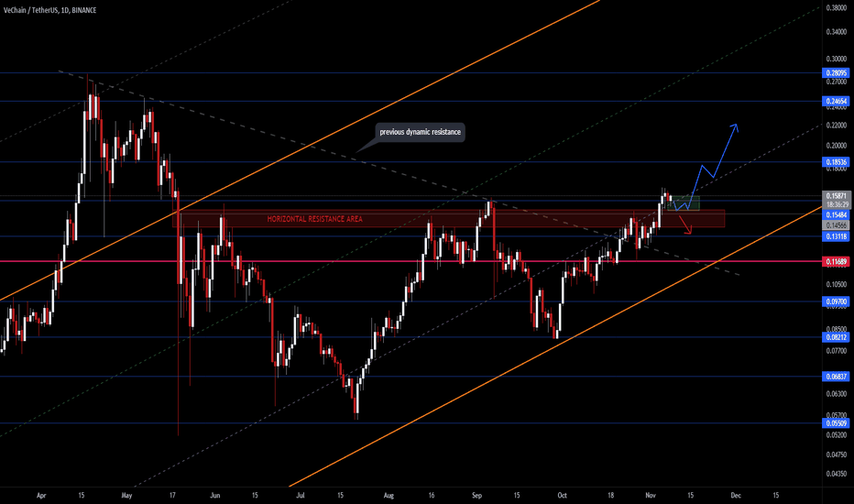The height and width of the screenshot is (504, 854).
Task: Click the 0.14566 grey price label
Action: click(836, 225)
